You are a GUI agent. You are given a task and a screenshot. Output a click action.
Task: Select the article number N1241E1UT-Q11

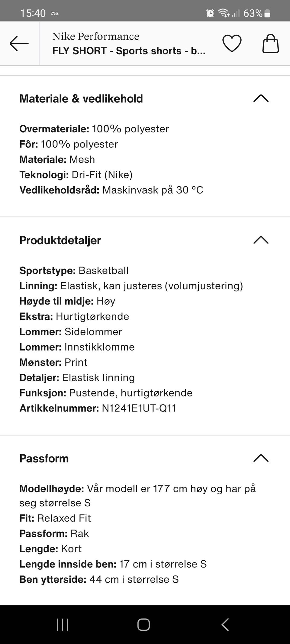139,408
